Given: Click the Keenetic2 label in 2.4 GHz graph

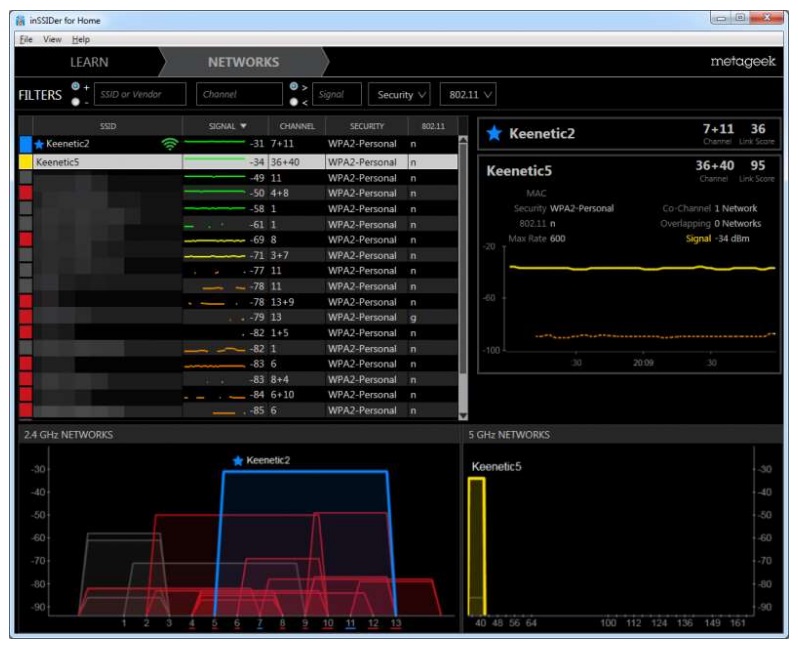Looking at the screenshot, I should tap(268, 461).
